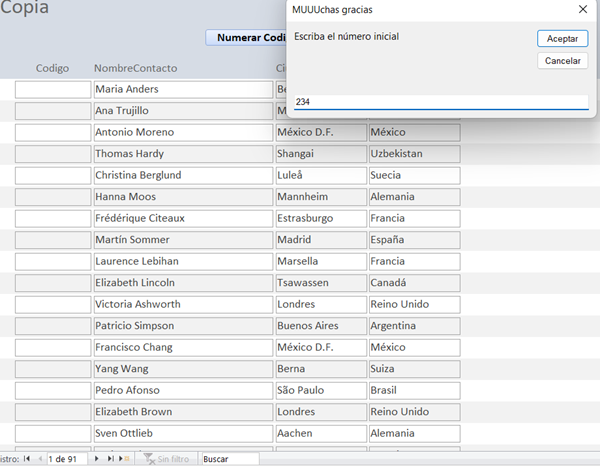Create new blank record icon
Image resolution: width=600 pixels, height=466 pixels.
(x=124, y=458)
